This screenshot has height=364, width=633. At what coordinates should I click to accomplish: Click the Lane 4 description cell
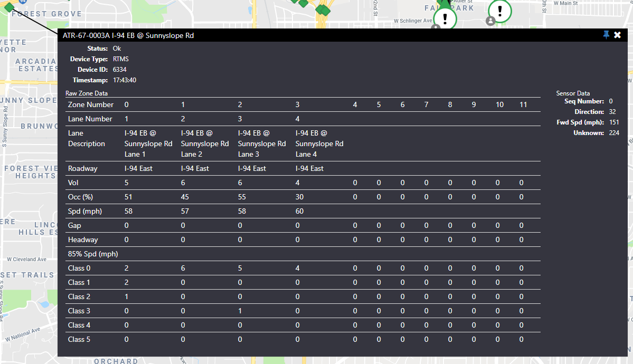tap(319, 143)
